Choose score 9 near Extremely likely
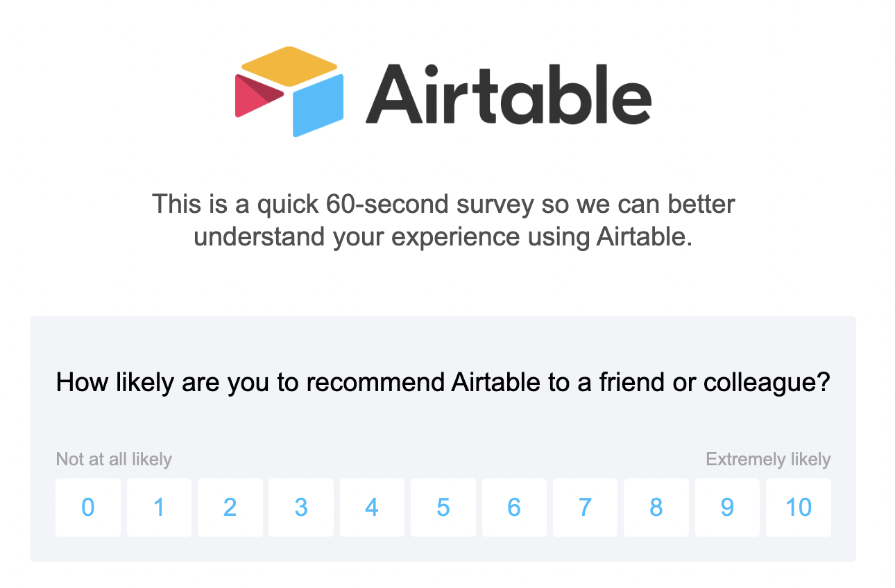This screenshot has height=588, width=895. [727, 508]
